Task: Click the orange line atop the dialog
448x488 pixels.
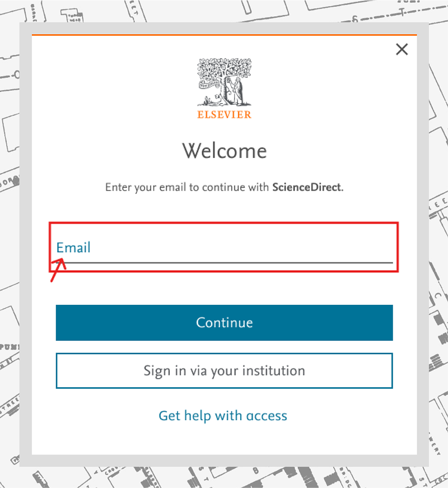Action: 224,35
